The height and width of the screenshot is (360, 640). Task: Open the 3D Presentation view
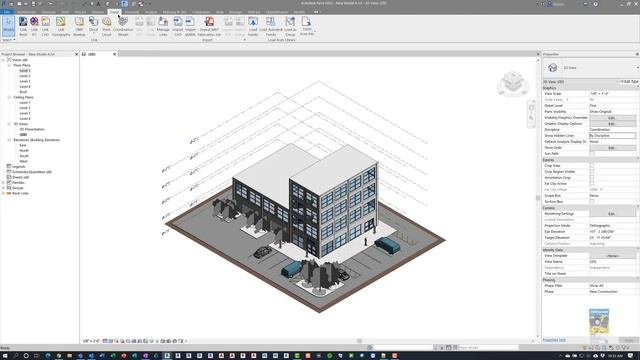32,129
